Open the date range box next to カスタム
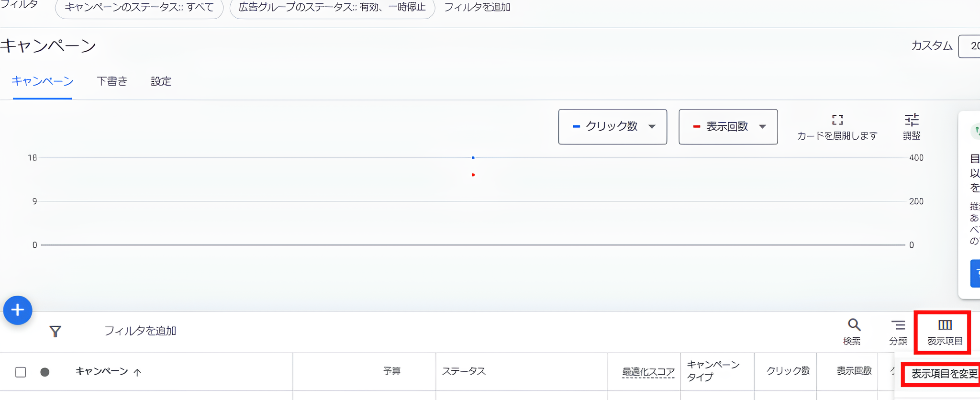 969,46
